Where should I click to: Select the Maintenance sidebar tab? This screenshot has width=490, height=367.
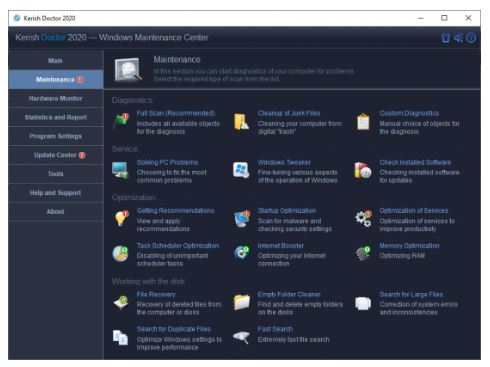tap(56, 79)
